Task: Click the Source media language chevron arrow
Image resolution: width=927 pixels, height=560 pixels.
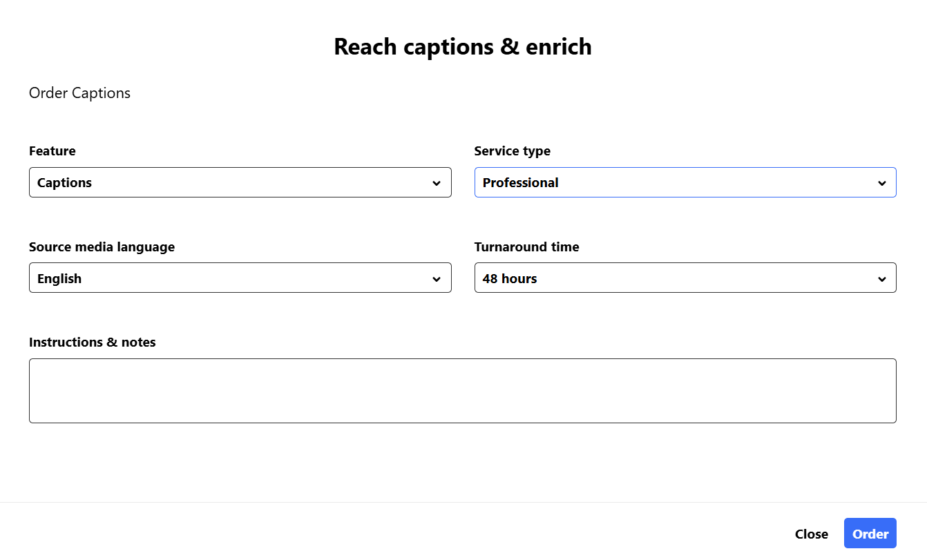Action: (x=437, y=279)
